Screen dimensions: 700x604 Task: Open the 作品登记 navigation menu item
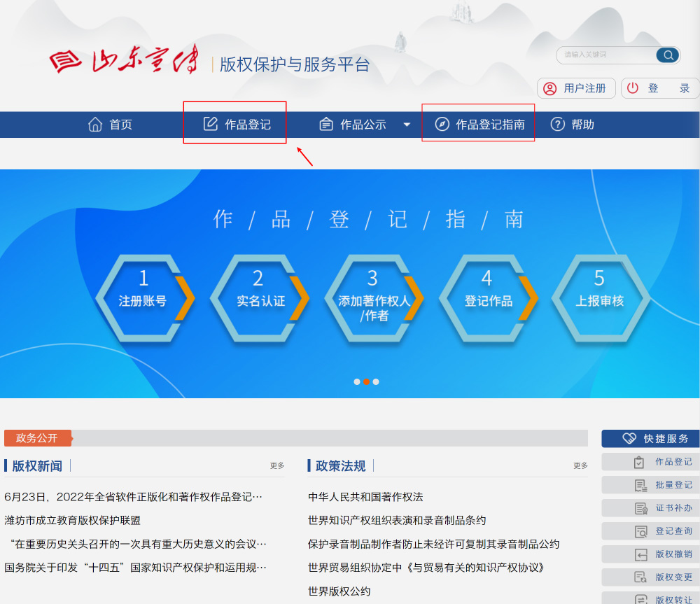pos(234,123)
